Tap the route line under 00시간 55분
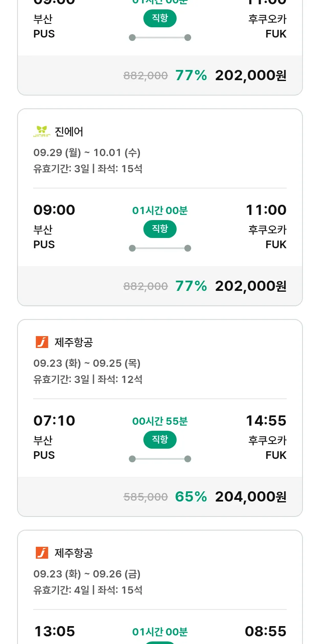This screenshot has width=320, height=644. pyautogui.click(x=160, y=459)
